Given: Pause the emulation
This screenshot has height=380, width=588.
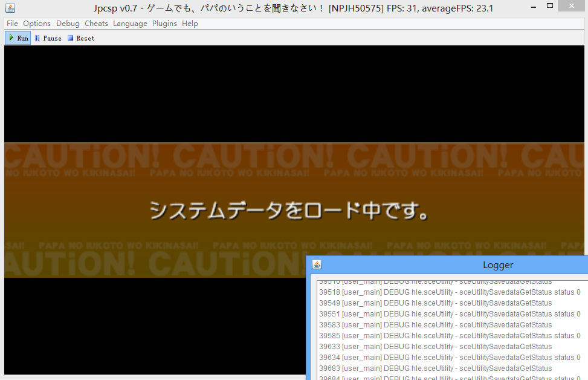Looking at the screenshot, I should (x=48, y=38).
